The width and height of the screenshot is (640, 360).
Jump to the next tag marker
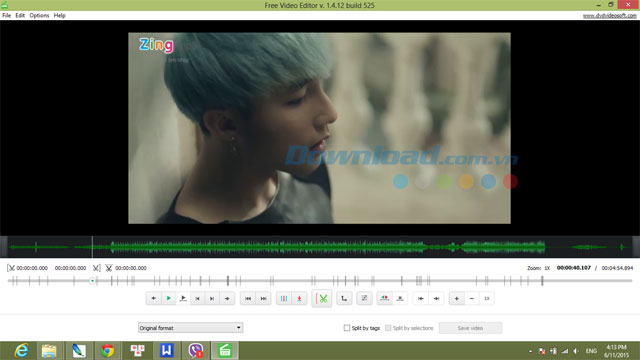point(263,298)
